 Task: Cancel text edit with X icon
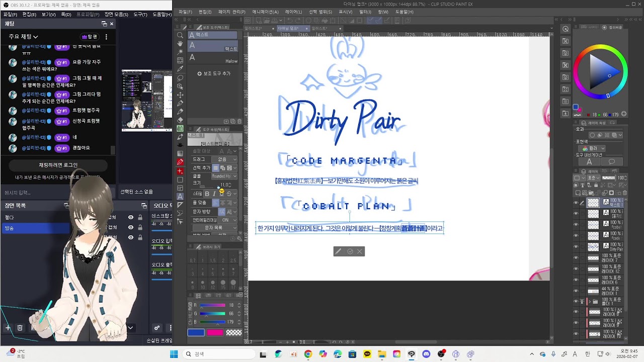pyautogui.click(x=359, y=251)
